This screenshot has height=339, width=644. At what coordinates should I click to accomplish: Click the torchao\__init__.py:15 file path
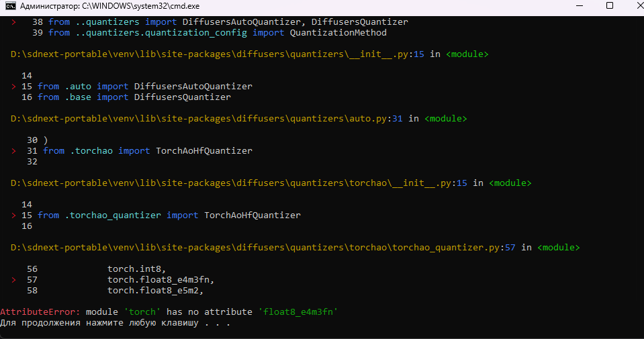[238, 183]
